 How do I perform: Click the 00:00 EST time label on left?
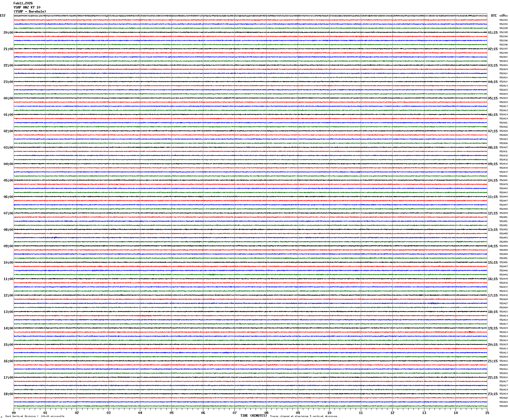tap(8, 98)
